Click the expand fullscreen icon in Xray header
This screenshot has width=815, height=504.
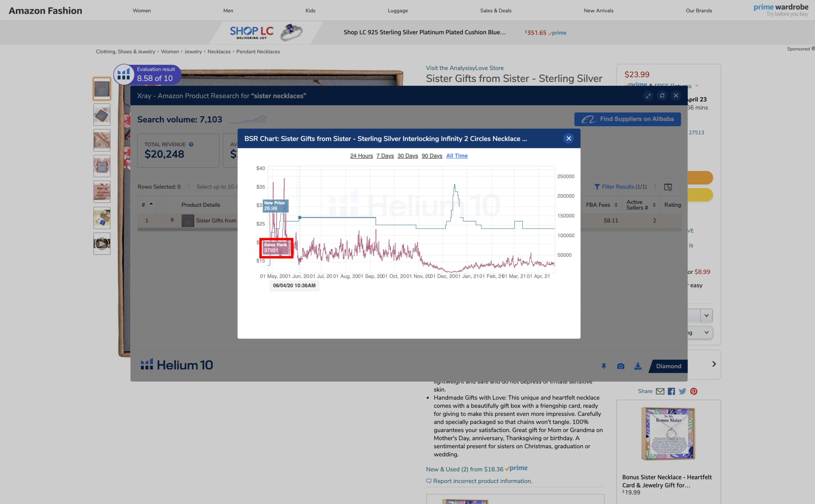(x=648, y=96)
